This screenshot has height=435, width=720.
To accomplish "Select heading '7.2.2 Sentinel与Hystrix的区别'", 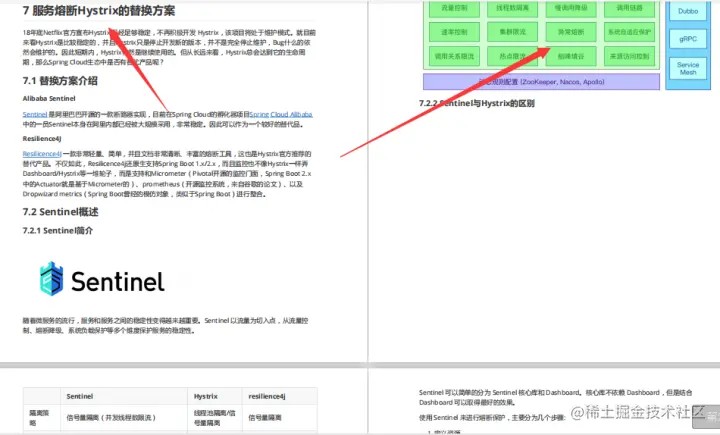I will point(477,103).
